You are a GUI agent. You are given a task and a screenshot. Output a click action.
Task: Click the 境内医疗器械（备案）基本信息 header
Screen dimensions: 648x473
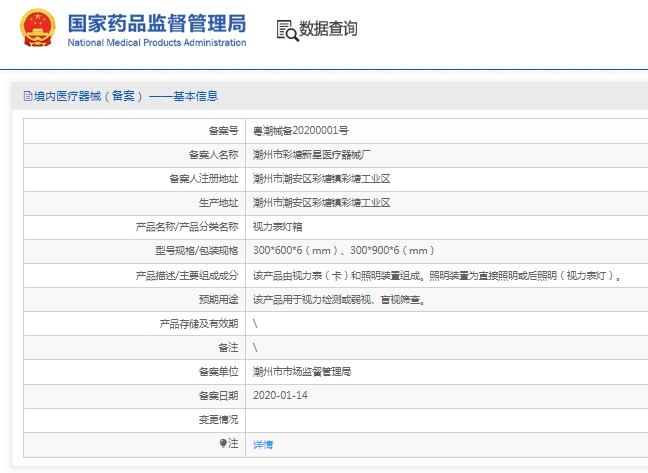click(x=126, y=96)
